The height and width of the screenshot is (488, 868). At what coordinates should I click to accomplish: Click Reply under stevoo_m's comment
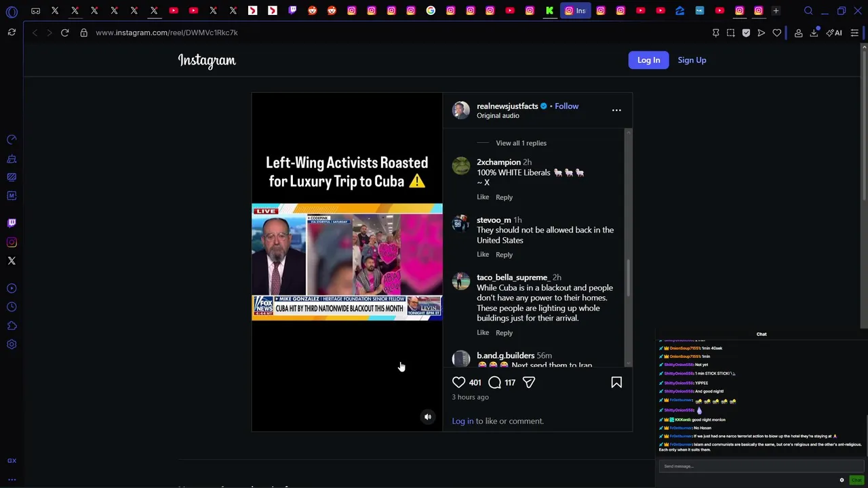tap(504, 255)
